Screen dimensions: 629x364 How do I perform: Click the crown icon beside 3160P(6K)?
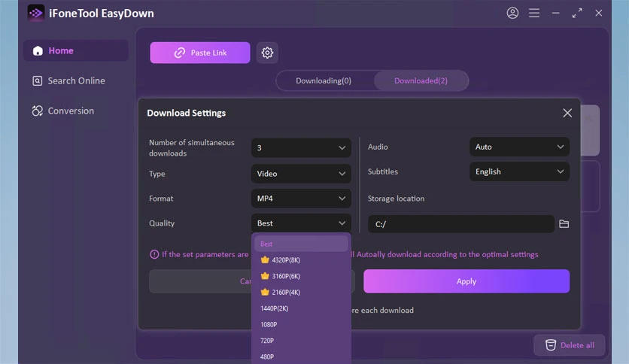(x=265, y=276)
